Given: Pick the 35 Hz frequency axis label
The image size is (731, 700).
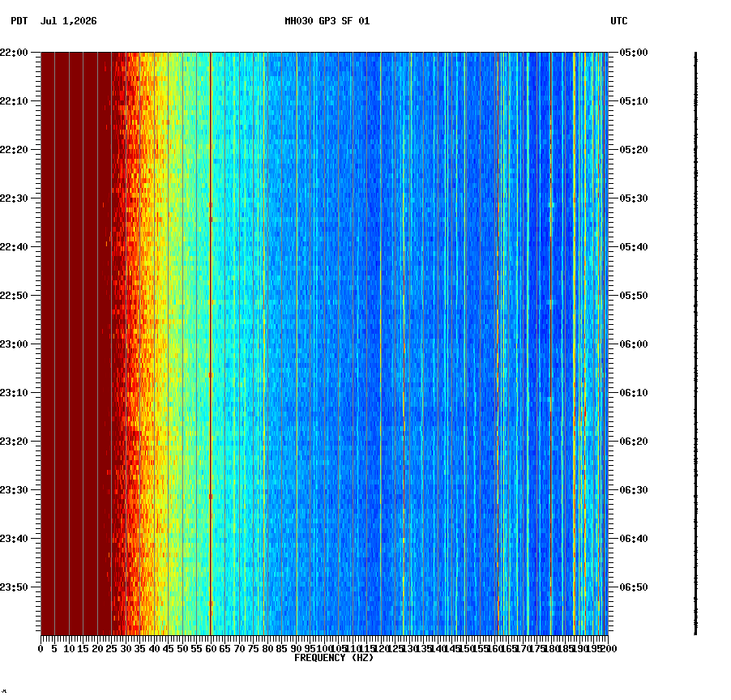Looking at the screenshot, I should (x=140, y=649).
